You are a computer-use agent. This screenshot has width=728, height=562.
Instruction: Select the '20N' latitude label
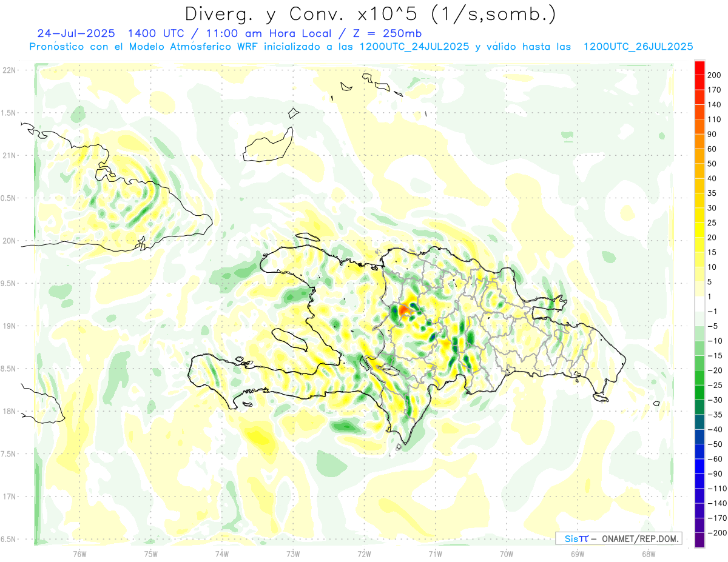point(8,241)
